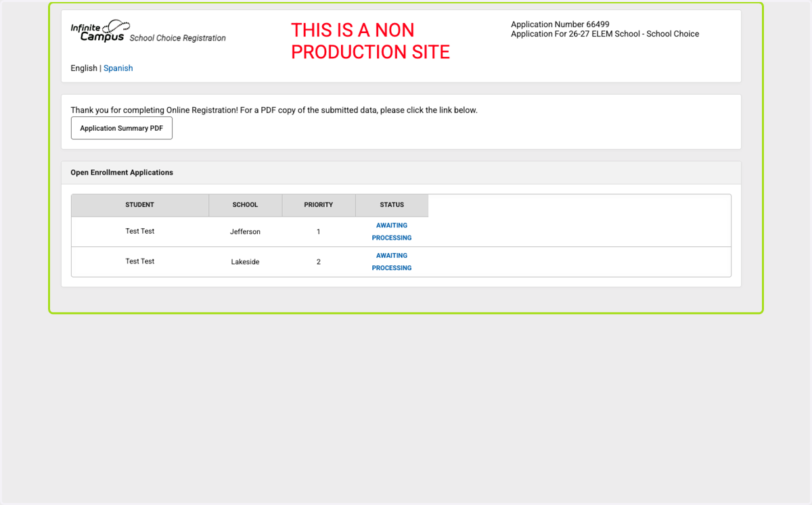The width and height of the screenshot is (812, 505).
Task: Select Test Test in the Lakeside row
Action: pyautogui.click(x=140, y=261)
